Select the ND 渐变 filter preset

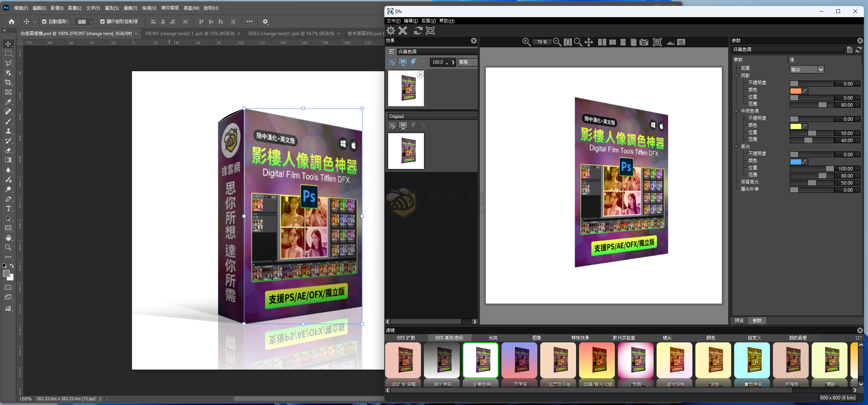point(442,364)
